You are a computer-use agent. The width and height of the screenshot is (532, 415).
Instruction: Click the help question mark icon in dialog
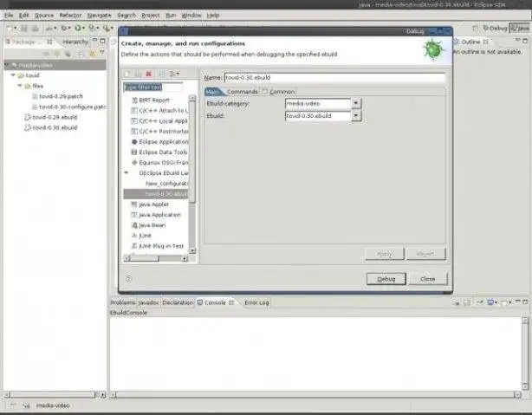128,279
